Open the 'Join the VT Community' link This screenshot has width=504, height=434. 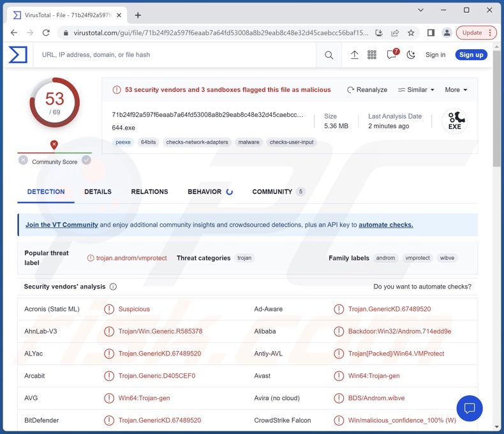coord(61,225)
